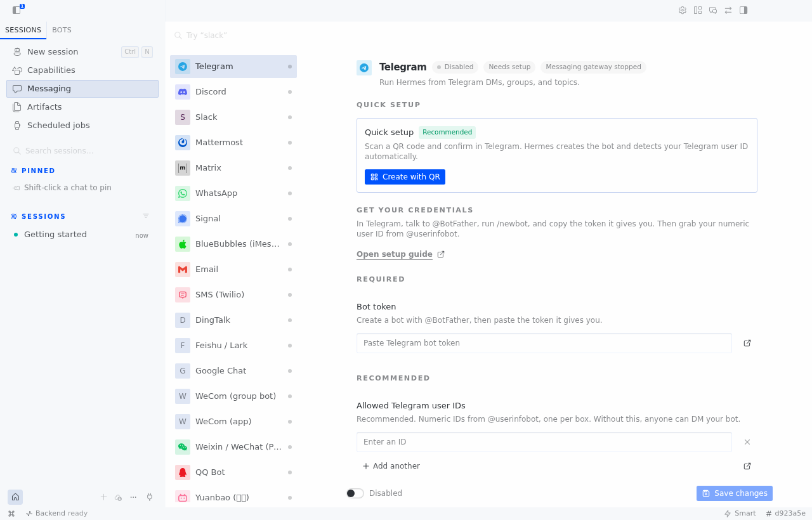Click the layout grid icon in top bar

click(x=698, y=10)
